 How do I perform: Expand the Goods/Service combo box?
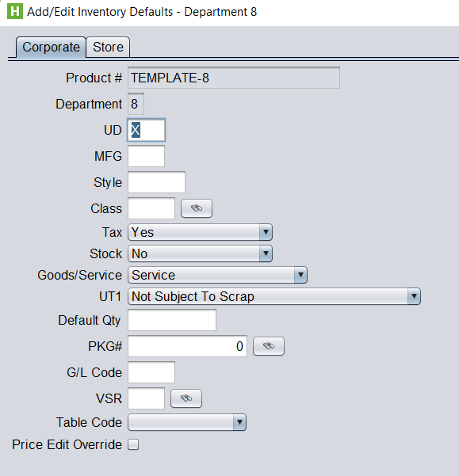217,275
